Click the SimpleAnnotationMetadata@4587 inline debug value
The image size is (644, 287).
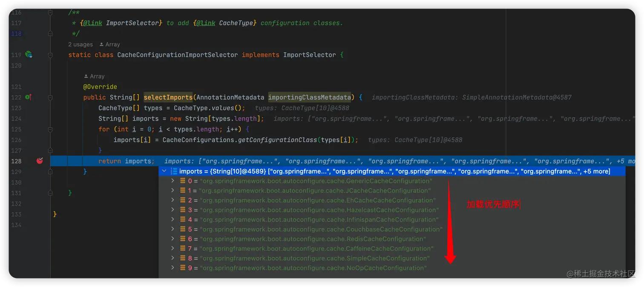pos(517,98)
